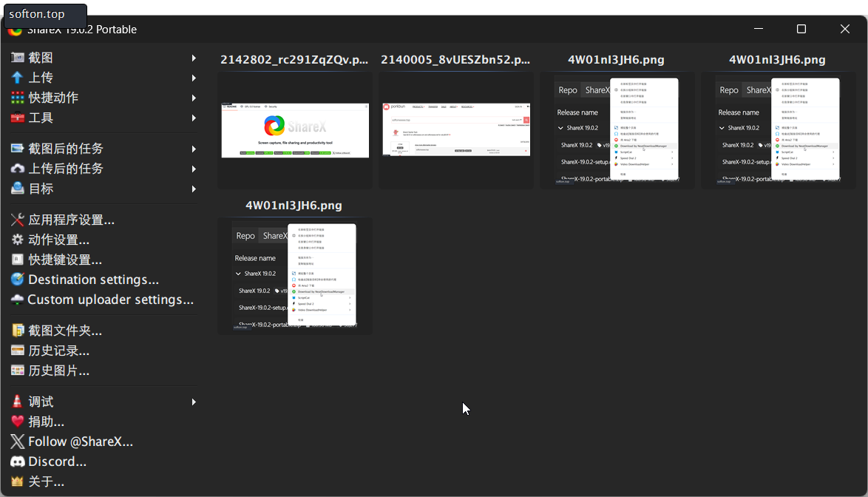
Task: Open the 调试 menu item
Action: pyautogui.click(x=104, y=402)
